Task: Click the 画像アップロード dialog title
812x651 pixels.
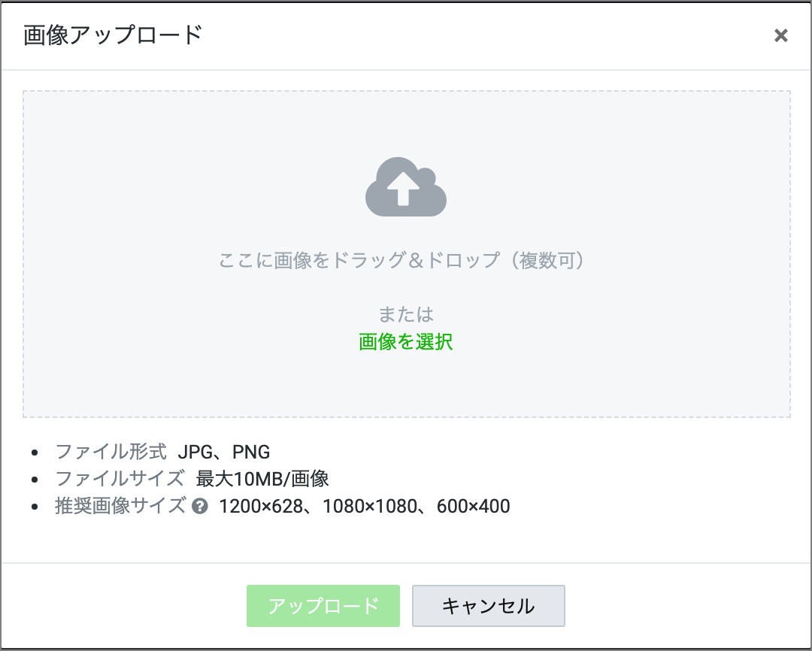Action: tap(113, 35)
